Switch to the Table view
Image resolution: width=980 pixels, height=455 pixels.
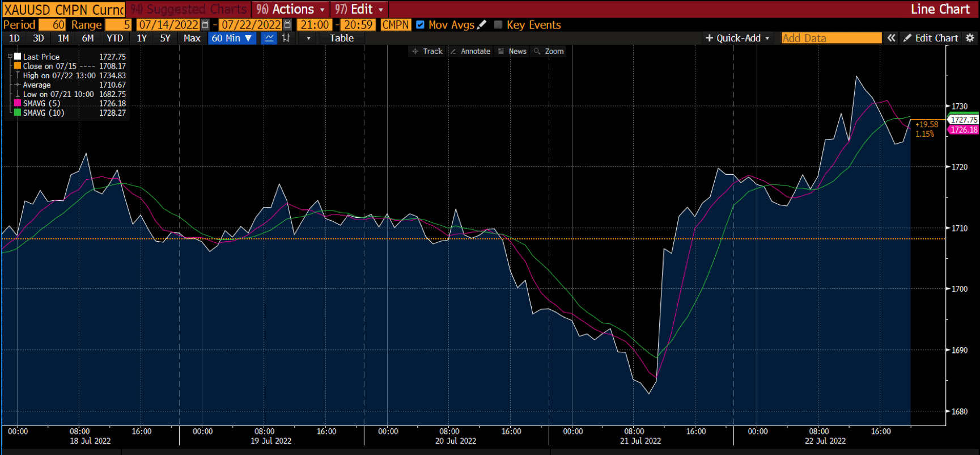click(341, 38)
